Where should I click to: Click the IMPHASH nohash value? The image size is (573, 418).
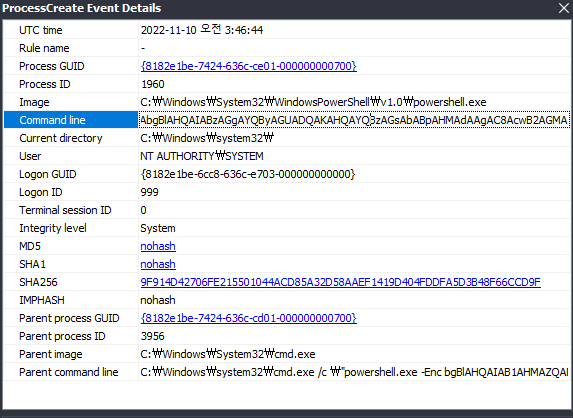(158, 300)
